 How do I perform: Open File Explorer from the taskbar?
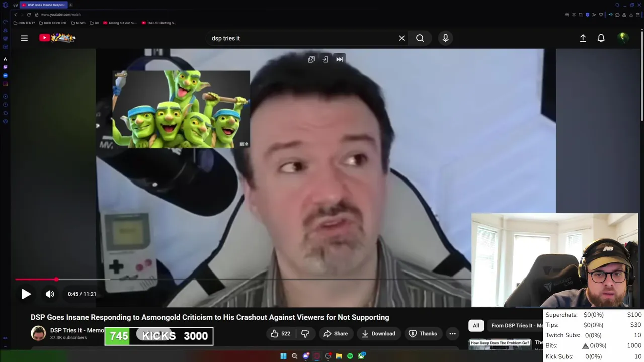(x=339, y=356)
